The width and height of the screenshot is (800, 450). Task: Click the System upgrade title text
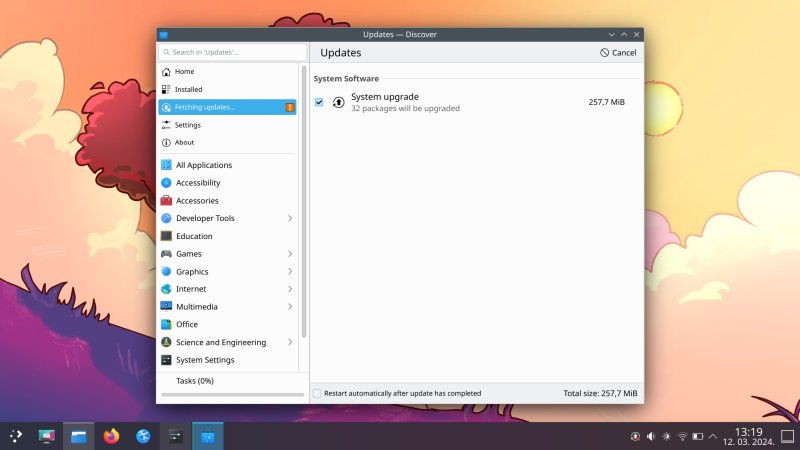coord(385,97)
